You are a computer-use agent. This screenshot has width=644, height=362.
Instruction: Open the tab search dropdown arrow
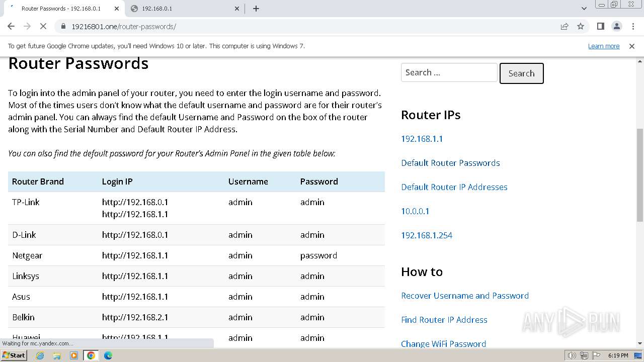click(x=584, y=9)
